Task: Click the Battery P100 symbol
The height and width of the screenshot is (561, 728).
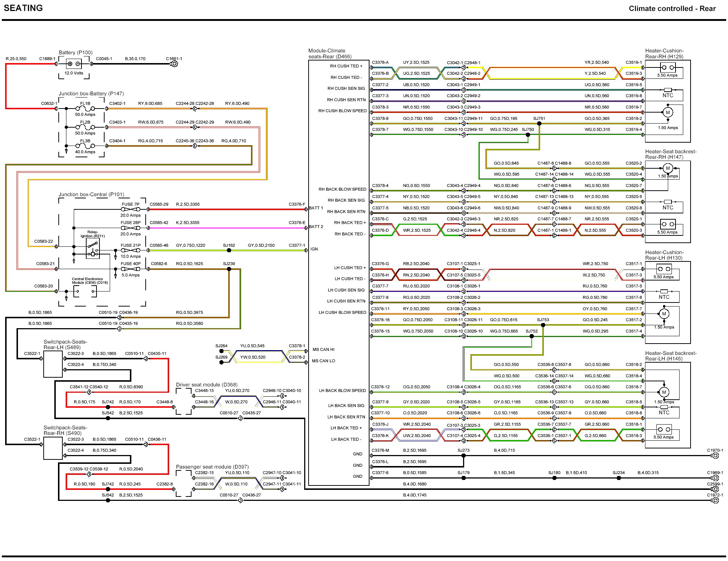Action: coord(74,64)
